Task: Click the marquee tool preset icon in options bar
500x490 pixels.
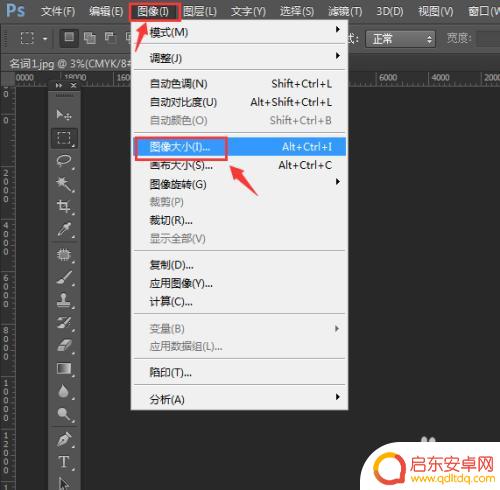Action: click(27, 38)
